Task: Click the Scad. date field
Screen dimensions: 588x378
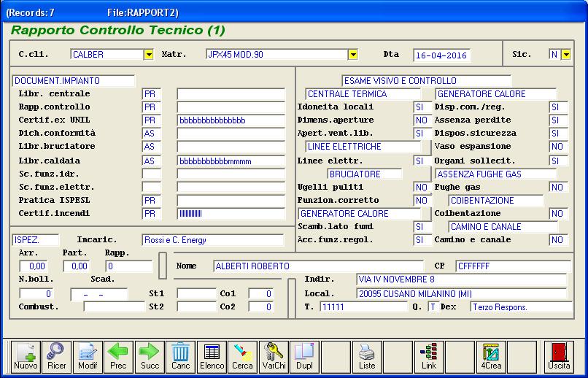Action: pos(99,294)
